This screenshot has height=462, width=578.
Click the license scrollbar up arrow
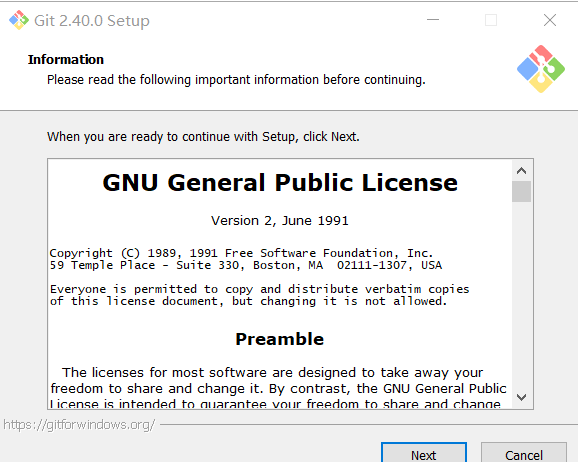click(521, 171)
